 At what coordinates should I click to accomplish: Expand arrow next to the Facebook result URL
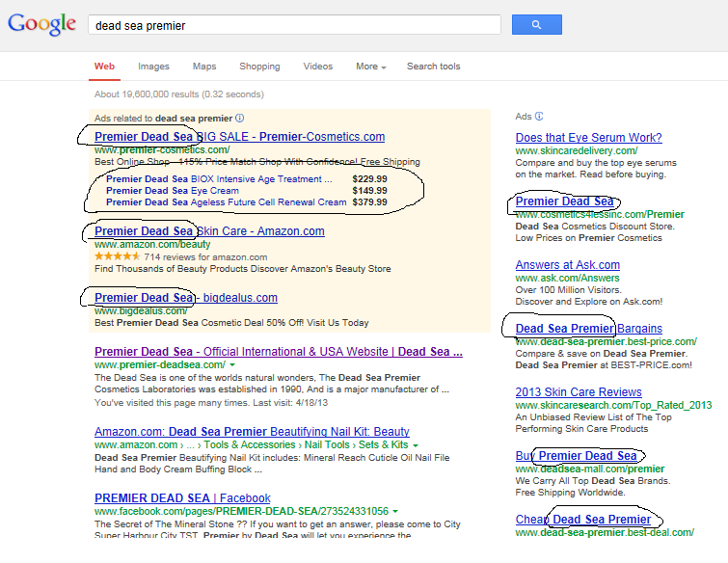[395, 512]
